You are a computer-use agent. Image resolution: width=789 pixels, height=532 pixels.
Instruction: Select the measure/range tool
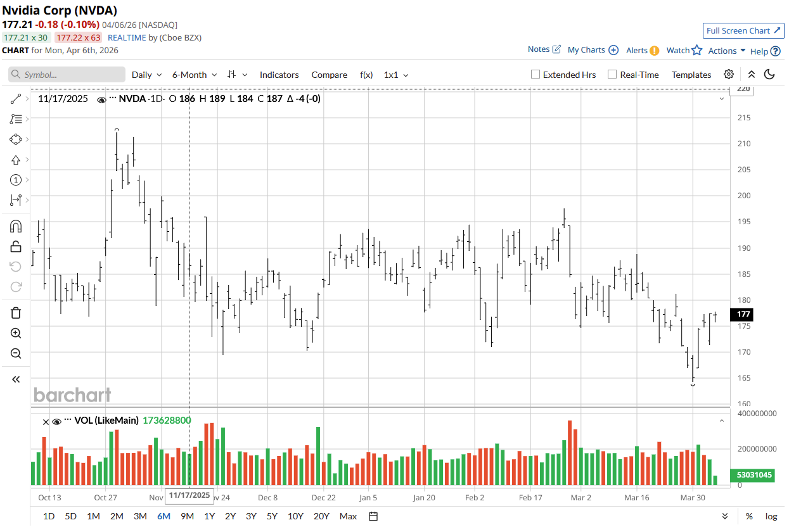pos(16,200)
